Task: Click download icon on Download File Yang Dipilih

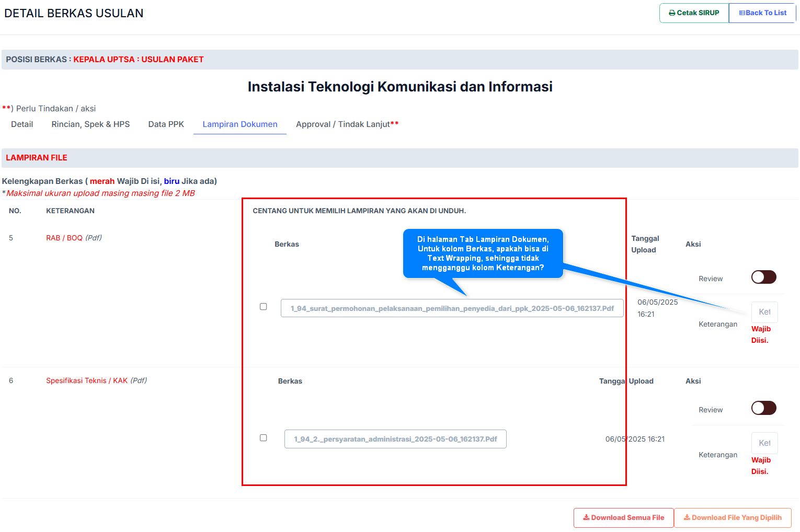Action: tap(687, 517)
